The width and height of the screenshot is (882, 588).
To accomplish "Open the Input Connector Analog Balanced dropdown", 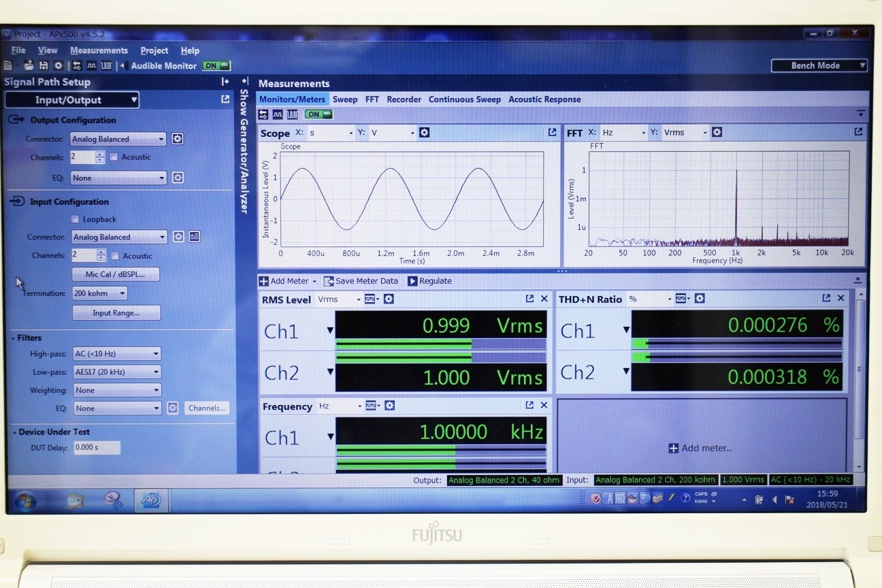I will 119,237.
